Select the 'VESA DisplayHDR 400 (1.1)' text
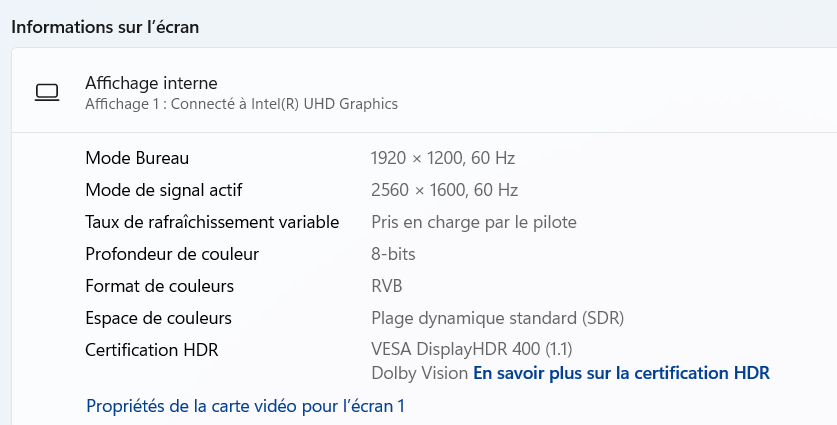 pos(472,350)
